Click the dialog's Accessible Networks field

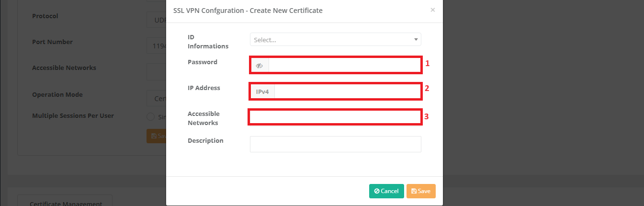pyautogui.click(x=335, y=117)
